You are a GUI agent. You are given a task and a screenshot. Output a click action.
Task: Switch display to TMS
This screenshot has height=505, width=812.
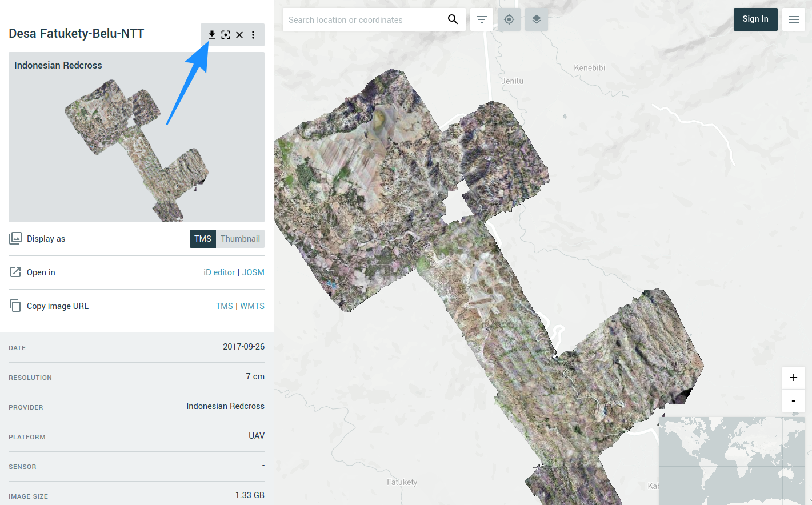click(203, 239)
